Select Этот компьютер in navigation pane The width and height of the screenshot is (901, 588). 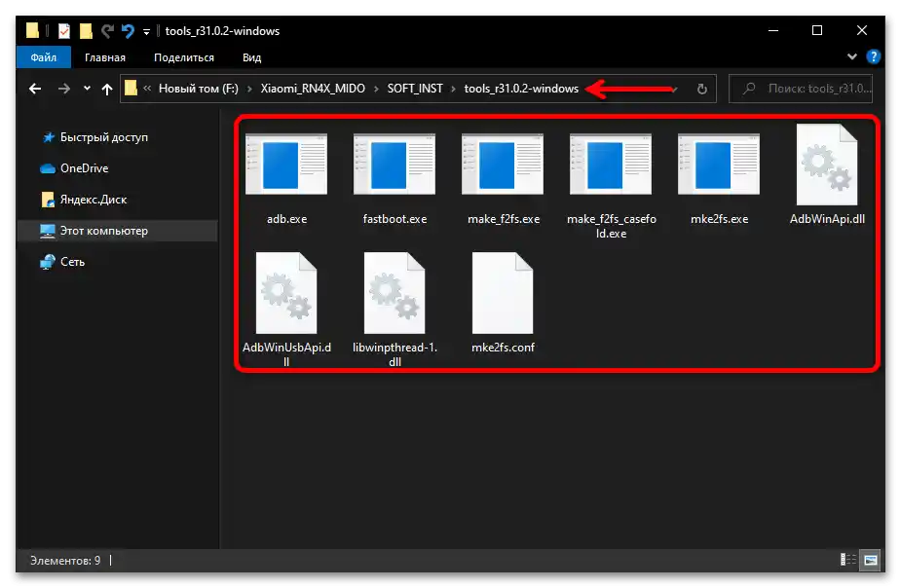click(x=117, y=231)
